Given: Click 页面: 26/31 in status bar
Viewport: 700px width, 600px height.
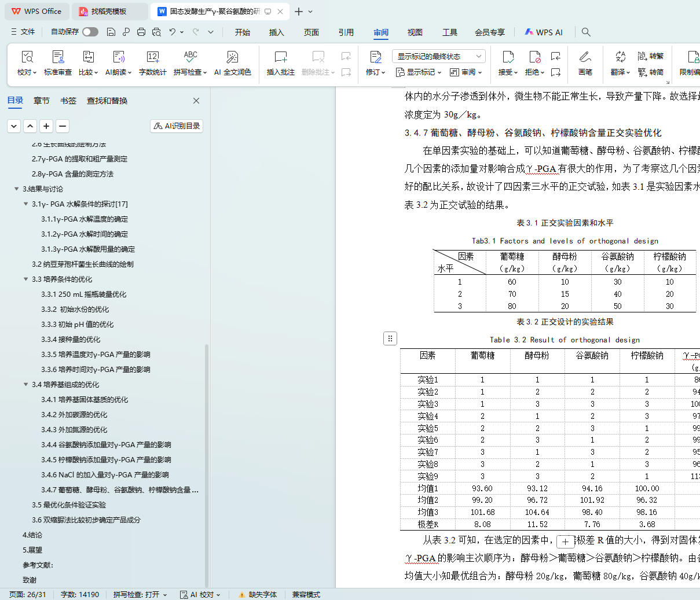Looking at the screenshot, I should pyautogui.click(x=27, y=594).
